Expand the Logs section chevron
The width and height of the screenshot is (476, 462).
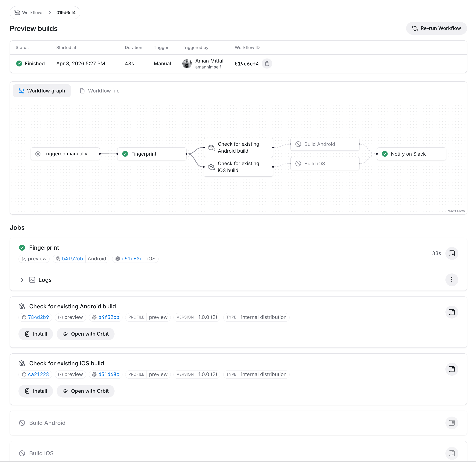(x=22, y=280)
